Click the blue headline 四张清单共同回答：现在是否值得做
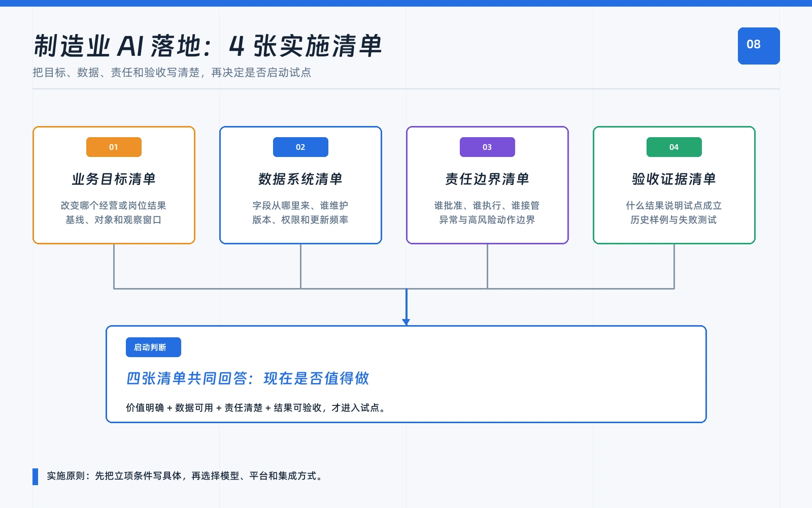Screen dimensions: 812x508 248,378
